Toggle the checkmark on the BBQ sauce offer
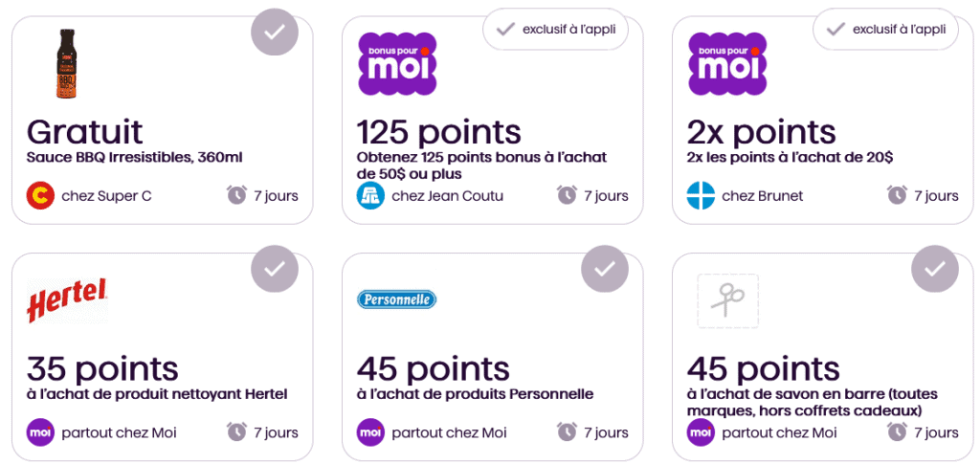The width and height of the screenshot is (980, 464). pyautogui.click(x=275, y=32)
